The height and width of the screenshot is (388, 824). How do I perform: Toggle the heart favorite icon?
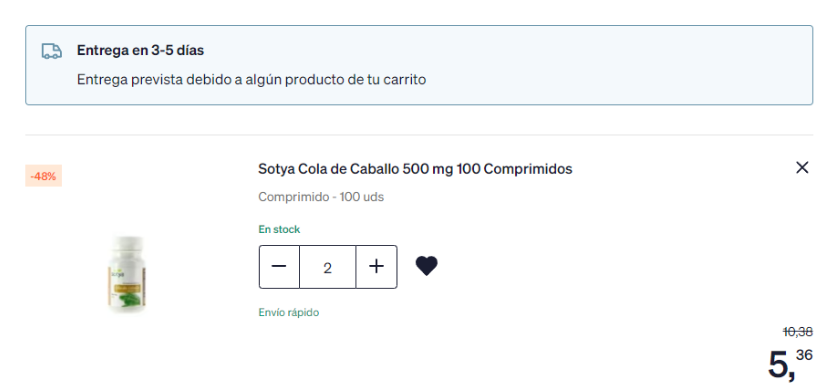(426, 266)
